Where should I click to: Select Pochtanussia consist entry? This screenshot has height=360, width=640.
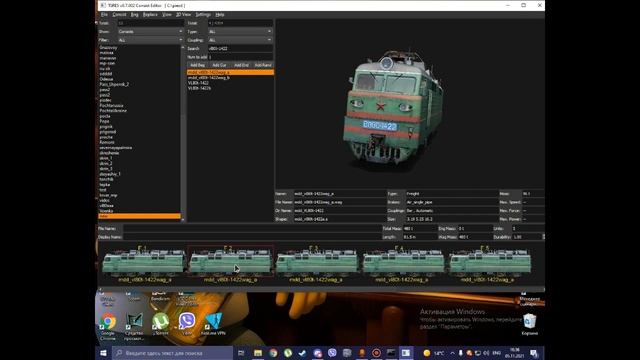click(x=111, y=105)
